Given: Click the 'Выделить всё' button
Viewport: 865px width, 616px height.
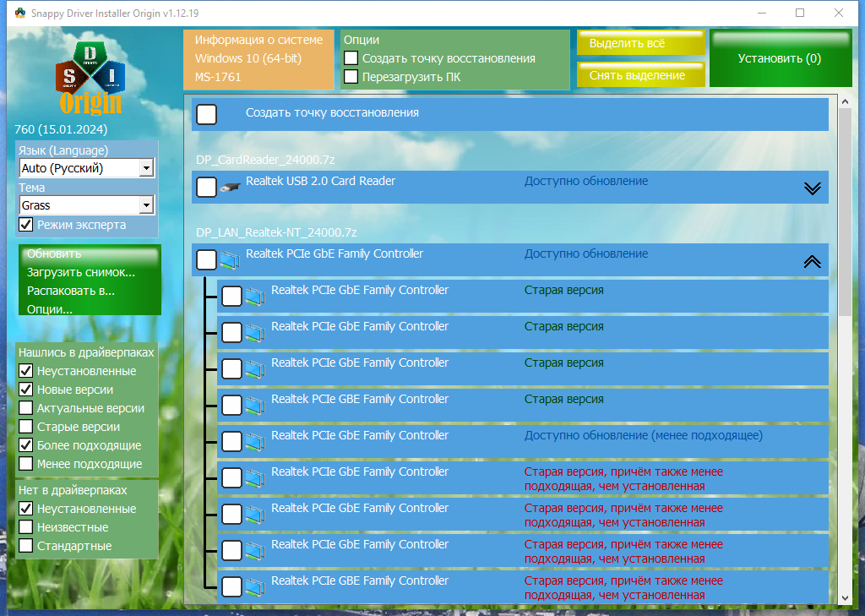Looking at the screenshot, I should (x=641, y=43).
